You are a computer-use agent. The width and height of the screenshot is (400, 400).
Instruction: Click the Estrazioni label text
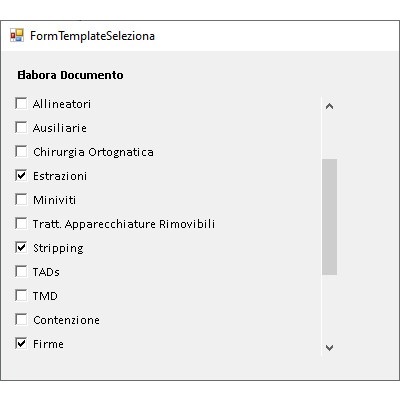pyautogui.click(x=60, y=176)
